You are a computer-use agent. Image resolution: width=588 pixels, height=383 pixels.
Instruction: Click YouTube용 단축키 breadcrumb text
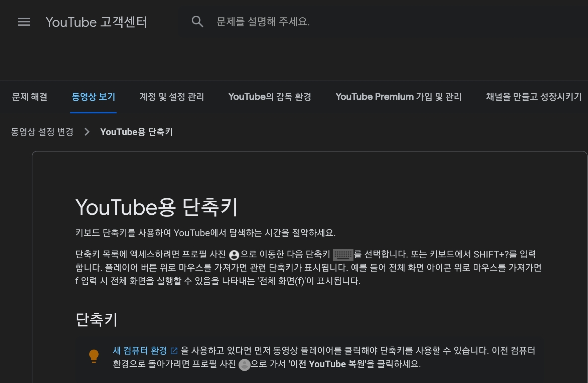pyautogui.click(x=136, y=132)
